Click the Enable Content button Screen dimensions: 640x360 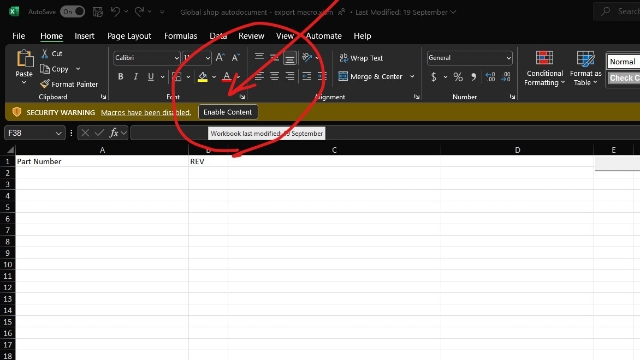[x=228, y=112]
